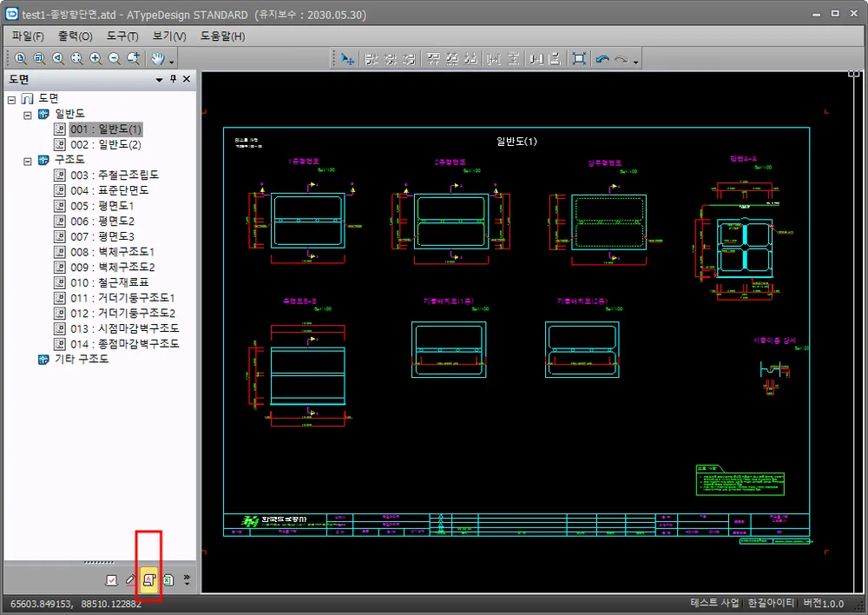Click the equal horizontal gap icon
Viewport: 868px width, 615px height.
536,59
